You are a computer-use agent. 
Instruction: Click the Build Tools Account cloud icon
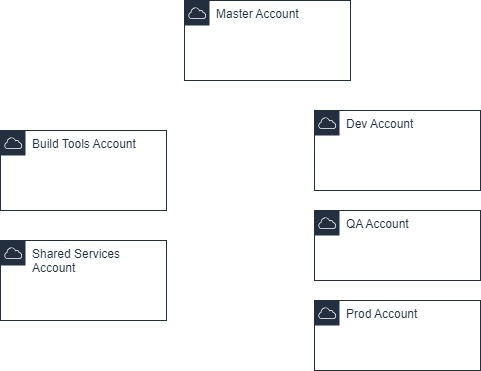pos(13,143)
